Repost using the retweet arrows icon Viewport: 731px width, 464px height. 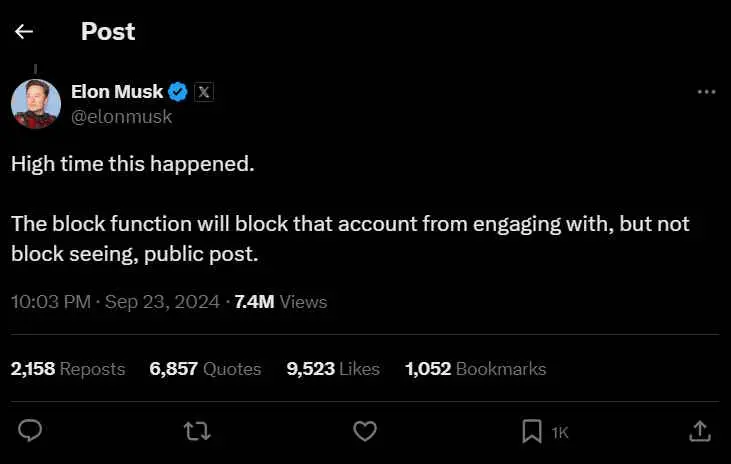(x=197, y=431)
